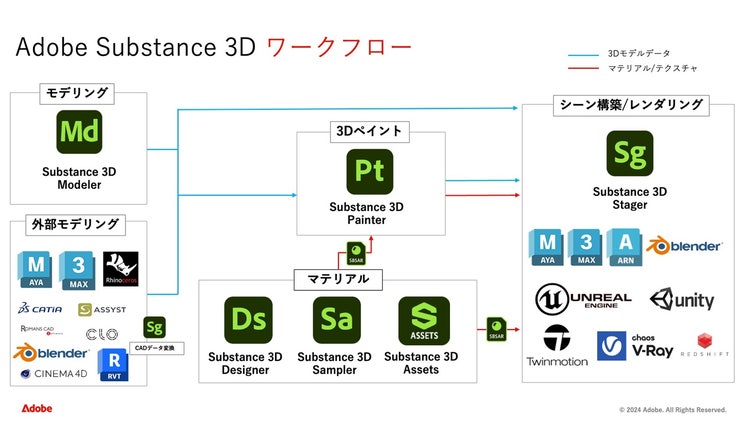Click the "モデリング" section label
The width and height of the screenshot is (750, 422).
(x=77, y=93)
